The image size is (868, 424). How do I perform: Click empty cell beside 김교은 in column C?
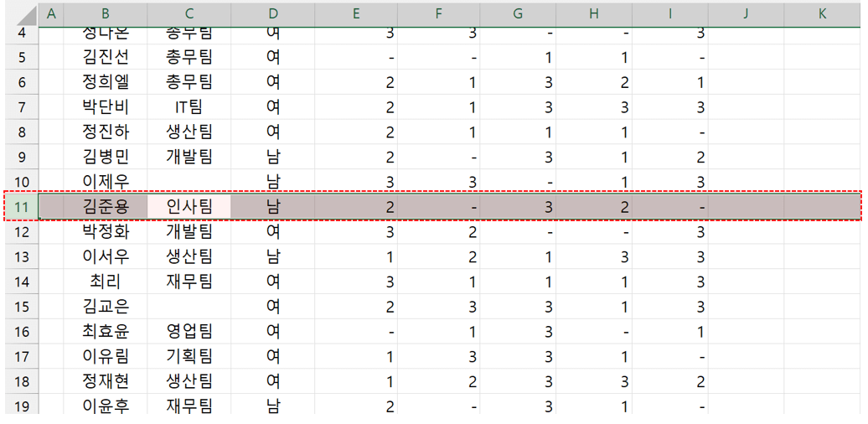[189, 307]
